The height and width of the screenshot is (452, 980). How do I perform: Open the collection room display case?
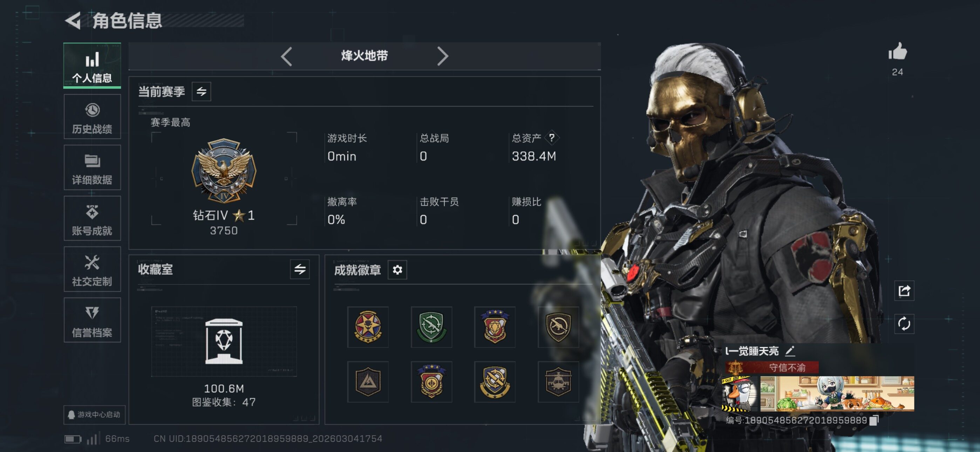coord(224,341)
